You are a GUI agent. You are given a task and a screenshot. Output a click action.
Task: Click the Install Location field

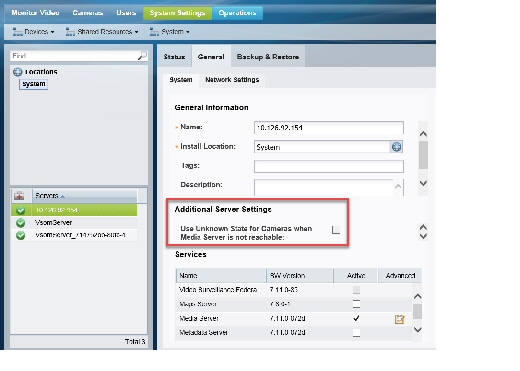322,147
